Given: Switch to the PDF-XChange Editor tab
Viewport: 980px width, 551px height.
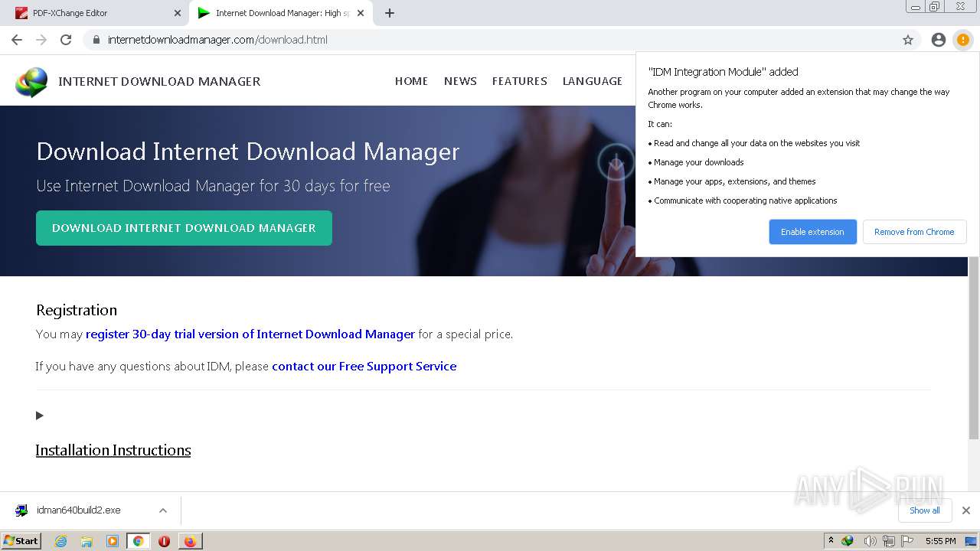Looking at the screenshot, I should (x=96, y=13).
